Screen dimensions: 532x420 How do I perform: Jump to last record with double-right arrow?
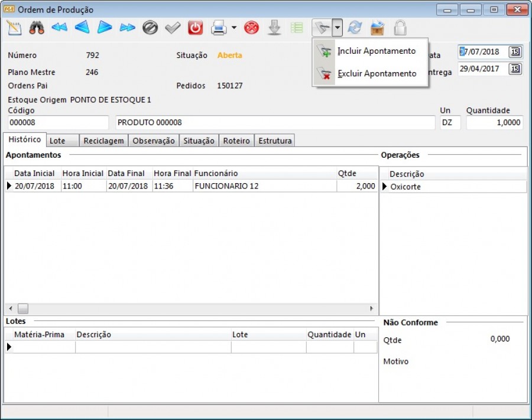point(127,27)
